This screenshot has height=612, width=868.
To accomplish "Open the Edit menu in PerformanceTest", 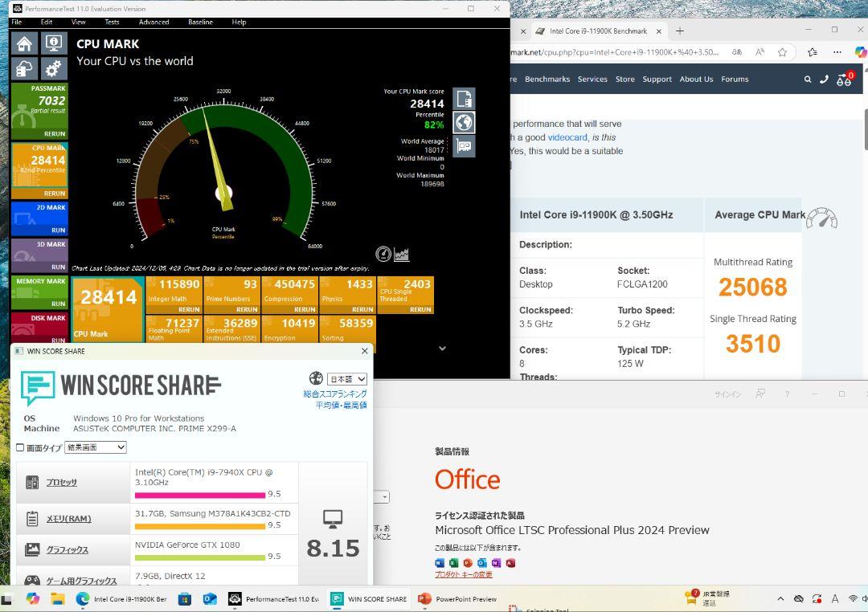I will [47, 22].
